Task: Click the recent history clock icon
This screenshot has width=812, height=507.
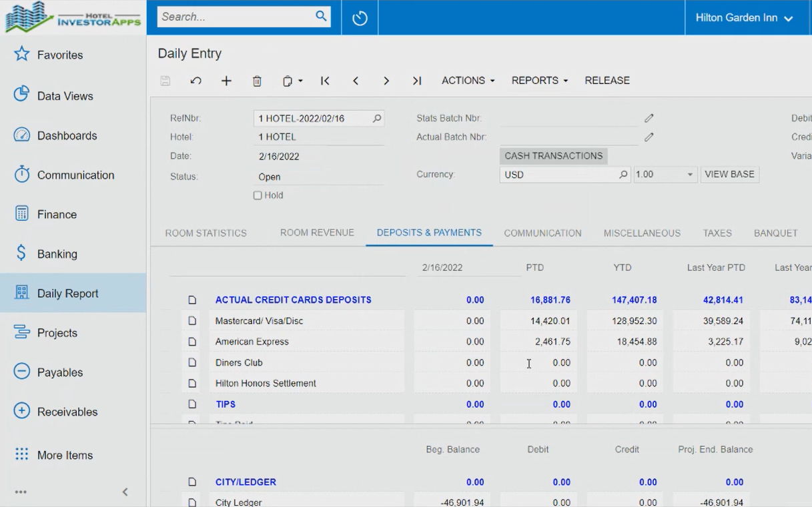Action: 360,18
